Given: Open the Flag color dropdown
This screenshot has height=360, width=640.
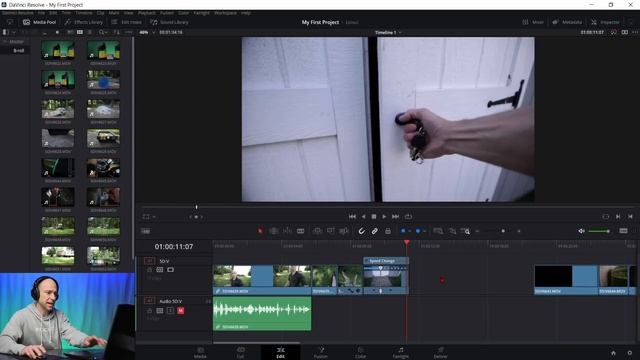Looking at the screenshot, I should tap(409, 231).
